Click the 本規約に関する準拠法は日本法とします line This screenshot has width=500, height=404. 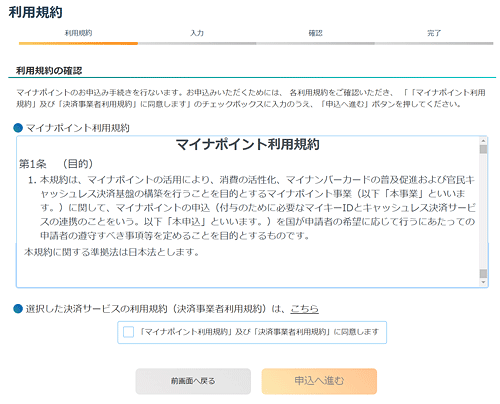pyautogui.click(x=112, y=252)
